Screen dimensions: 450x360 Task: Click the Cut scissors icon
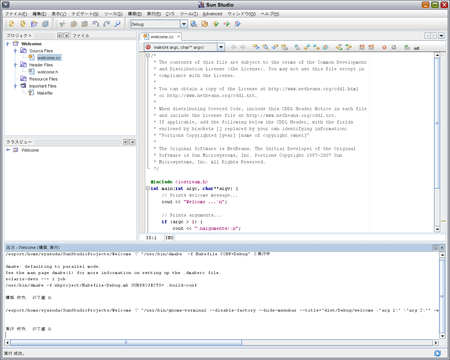pyautogui.click(x=62, y=24)
